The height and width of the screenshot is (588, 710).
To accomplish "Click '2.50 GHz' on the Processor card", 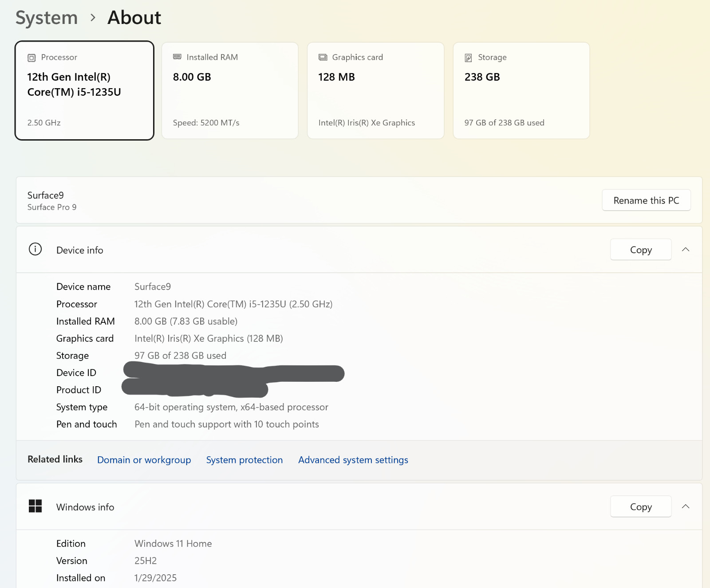I will (44, 123).
